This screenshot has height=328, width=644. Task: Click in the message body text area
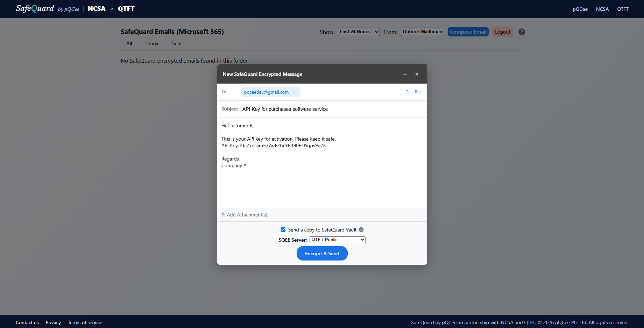pos(322,163)
